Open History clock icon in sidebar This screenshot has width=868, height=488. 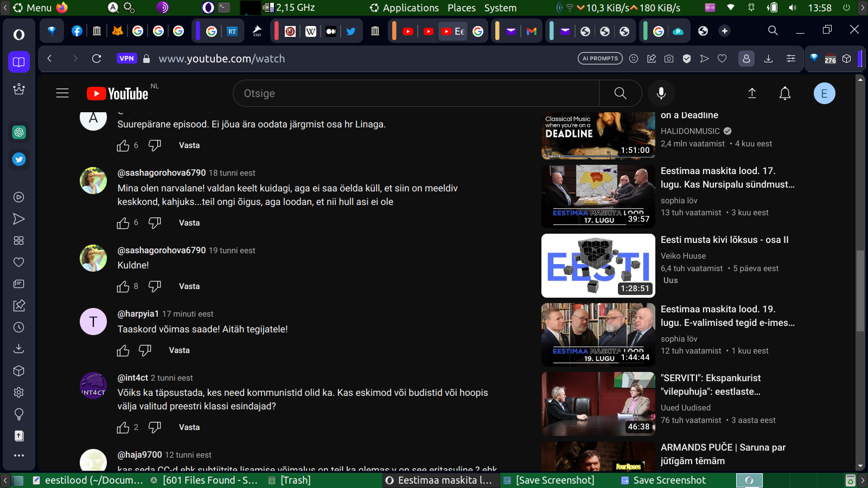[x=19, y=328]
